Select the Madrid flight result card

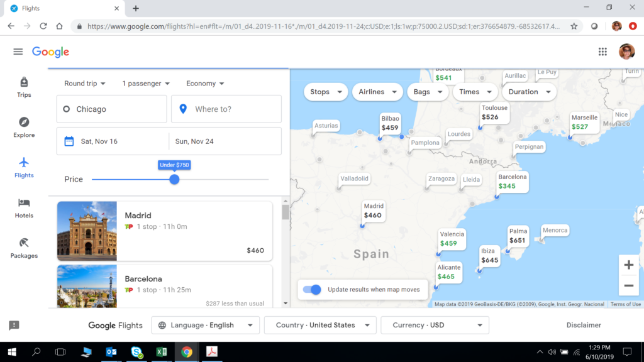(165, 231)
